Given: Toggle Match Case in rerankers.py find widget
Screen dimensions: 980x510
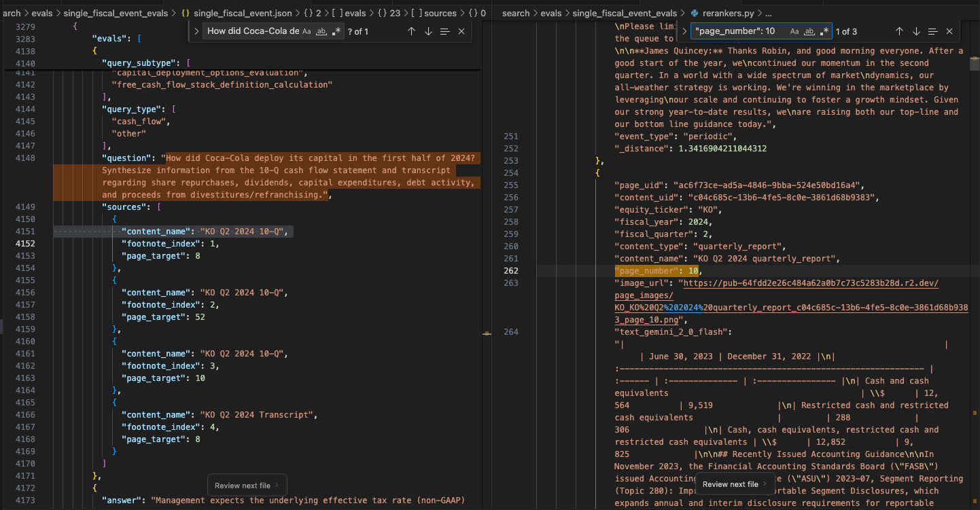Looking at the screenshot, I should pos(794,31).
